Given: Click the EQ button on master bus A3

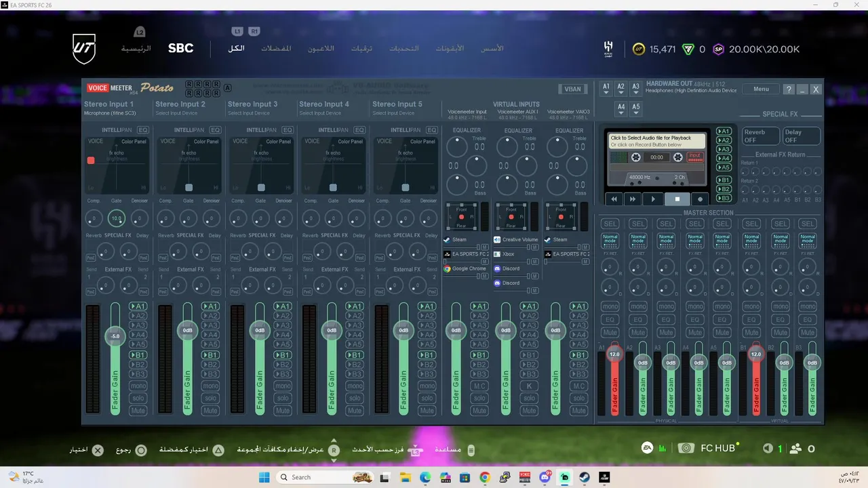Looking at the screenshot, I should tap(667, 319).
